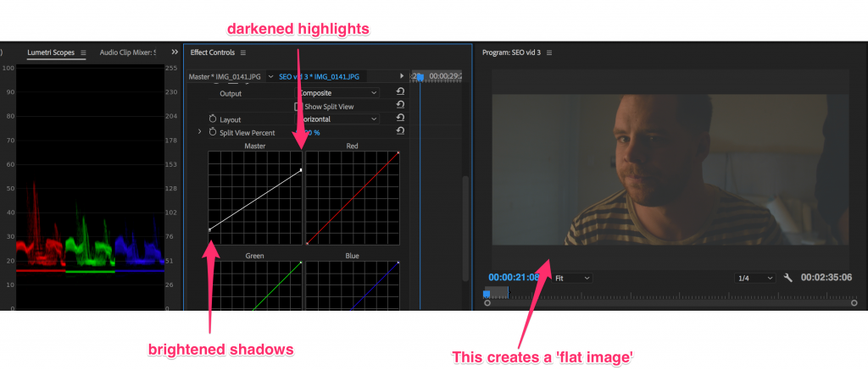The width and height of the screenshot is (868, 370).
Task: Reset the Output parameter
Action: (400, 92)
